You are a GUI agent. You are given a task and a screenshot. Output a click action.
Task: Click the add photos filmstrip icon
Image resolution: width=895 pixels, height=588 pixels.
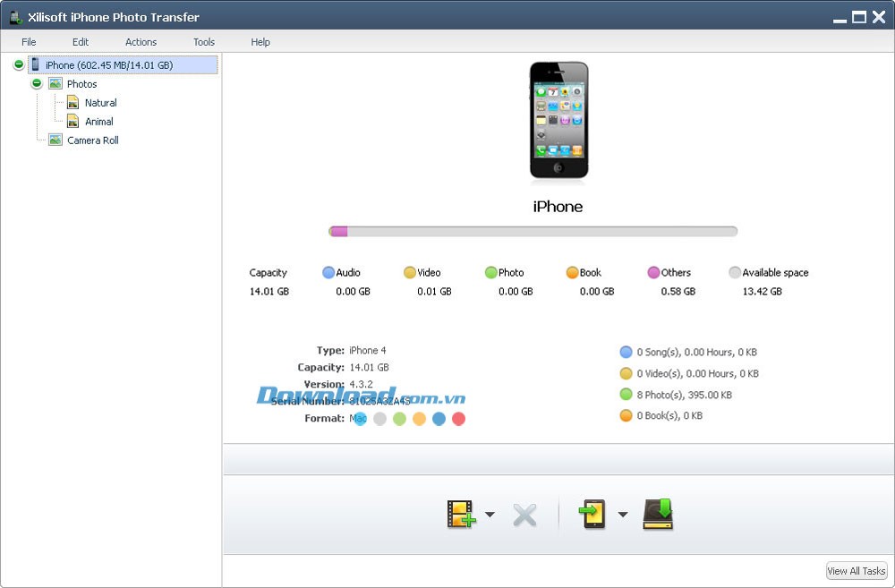point(461,514)
